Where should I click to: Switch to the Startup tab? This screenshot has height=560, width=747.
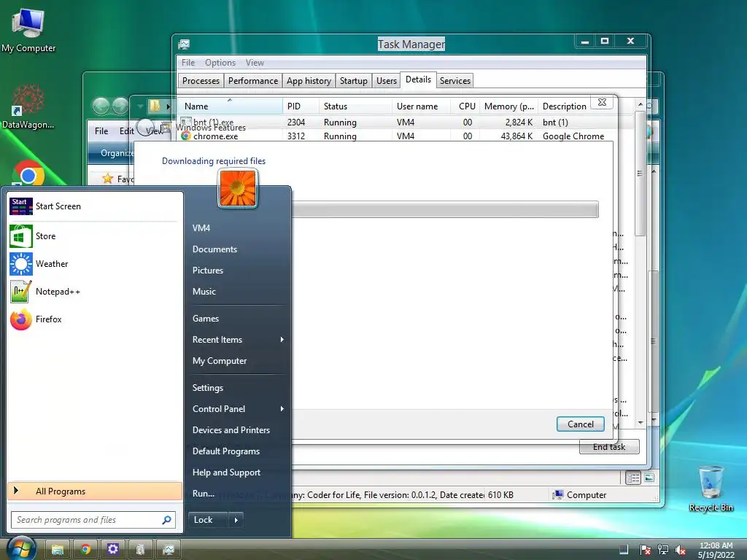click(x=354, y=81)
